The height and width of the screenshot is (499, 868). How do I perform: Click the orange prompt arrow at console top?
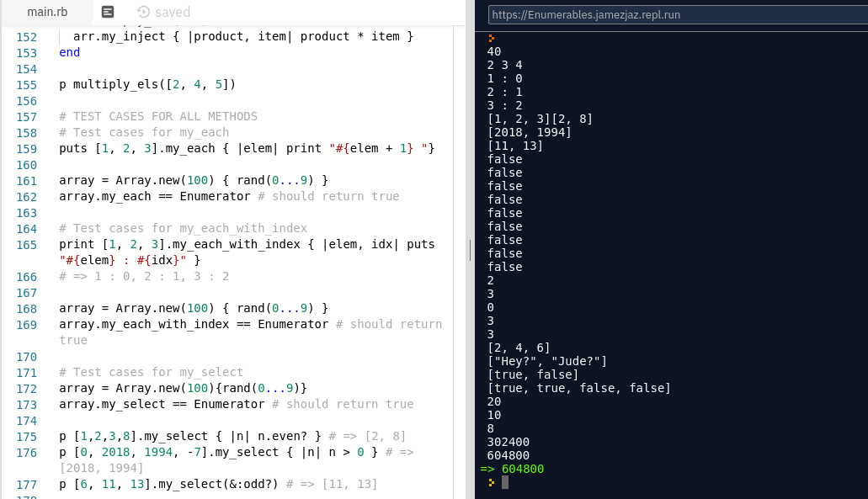point(491,38)
